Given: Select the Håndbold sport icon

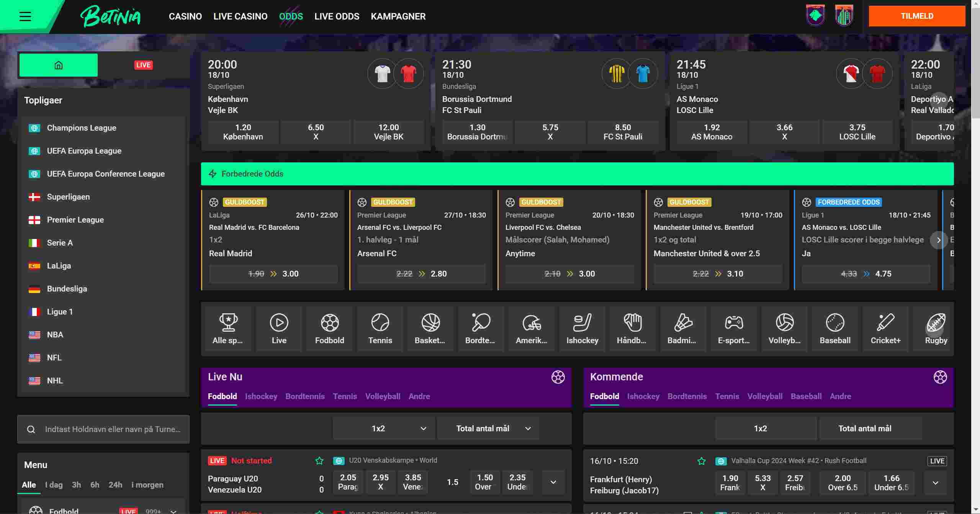Looking at the screenshot, I should 633,329.
